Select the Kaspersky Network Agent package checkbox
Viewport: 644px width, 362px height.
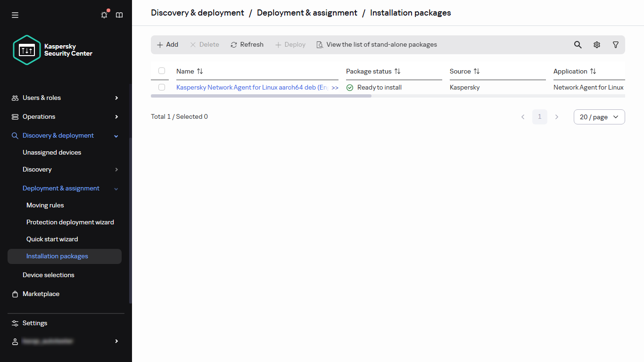[162, 87]
